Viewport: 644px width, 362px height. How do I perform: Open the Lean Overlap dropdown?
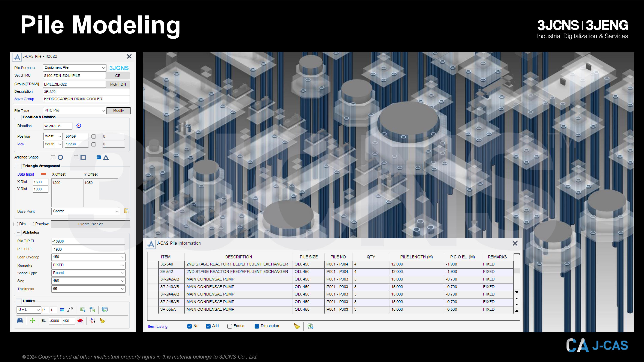click(88, 257)
